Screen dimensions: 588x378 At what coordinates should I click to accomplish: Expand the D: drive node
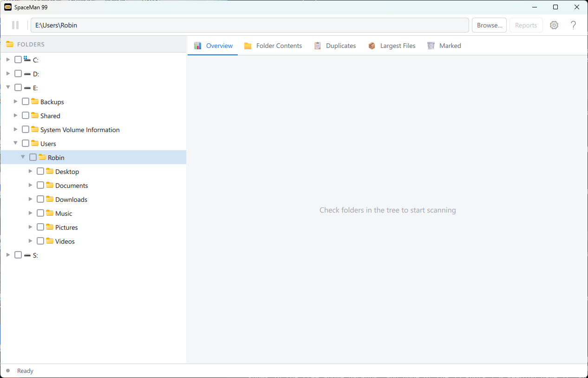tap(8, 73)
